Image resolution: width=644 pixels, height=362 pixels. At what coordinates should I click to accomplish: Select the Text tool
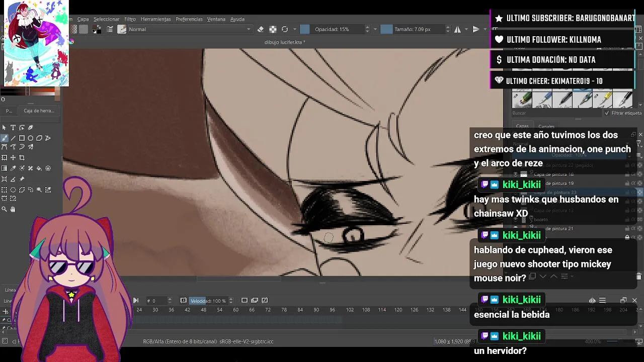(x=13, y=128)
